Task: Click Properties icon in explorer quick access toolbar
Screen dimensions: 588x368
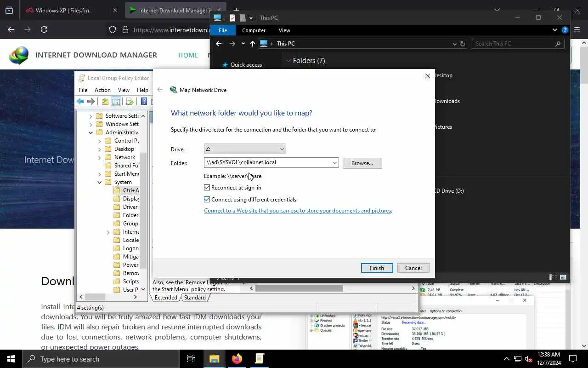Action: 232,18
